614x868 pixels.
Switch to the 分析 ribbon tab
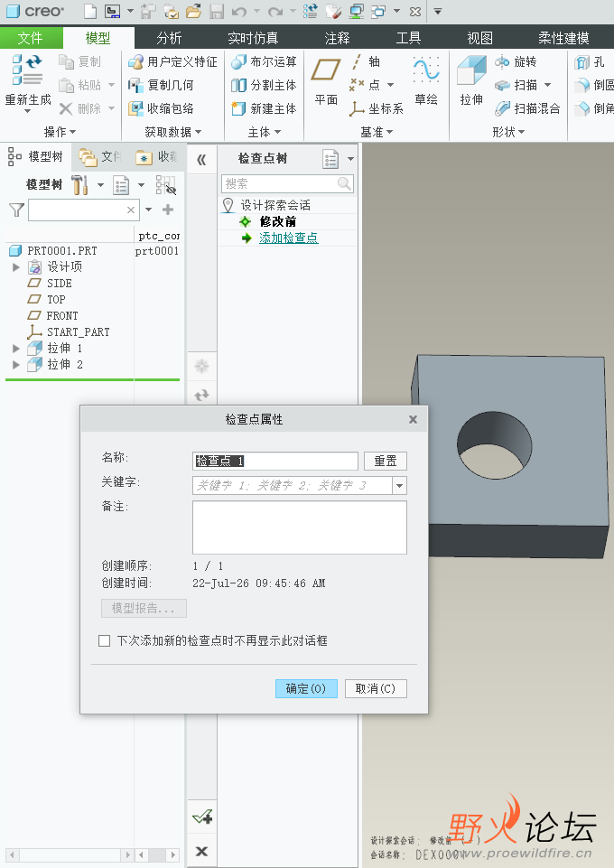pos(169,38)
